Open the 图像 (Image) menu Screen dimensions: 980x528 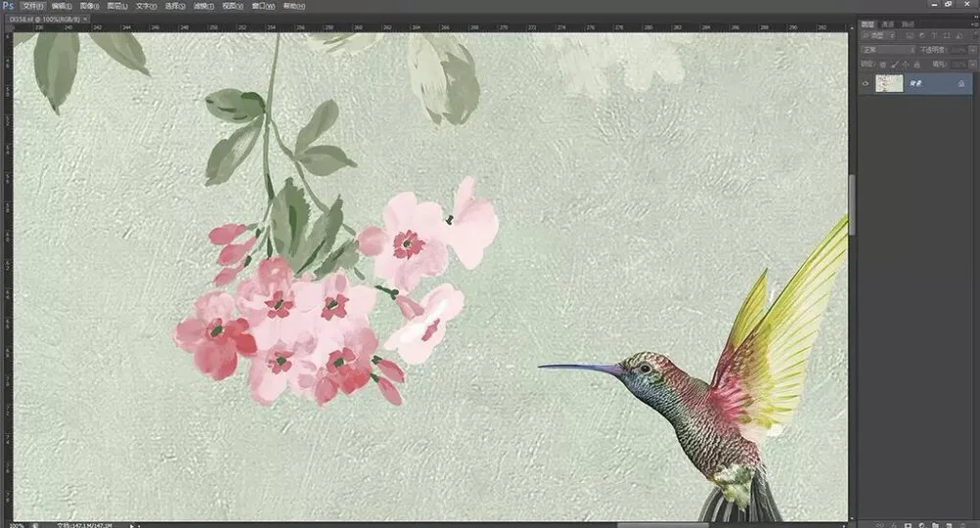89,6
